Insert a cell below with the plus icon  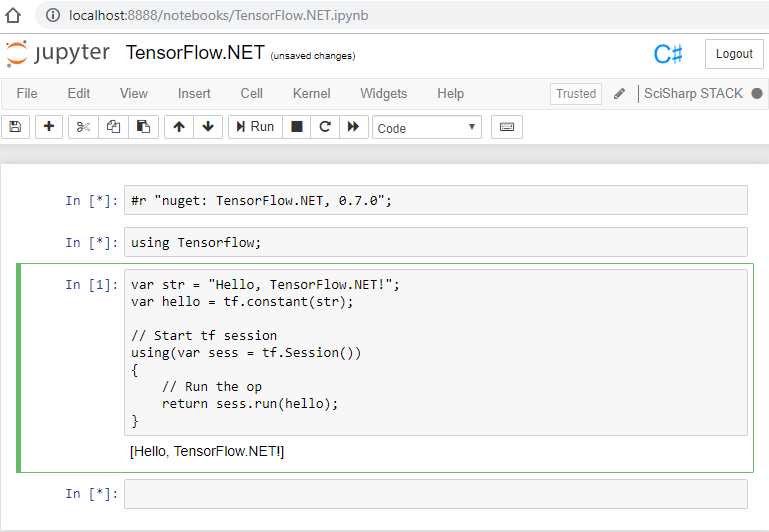49,127
